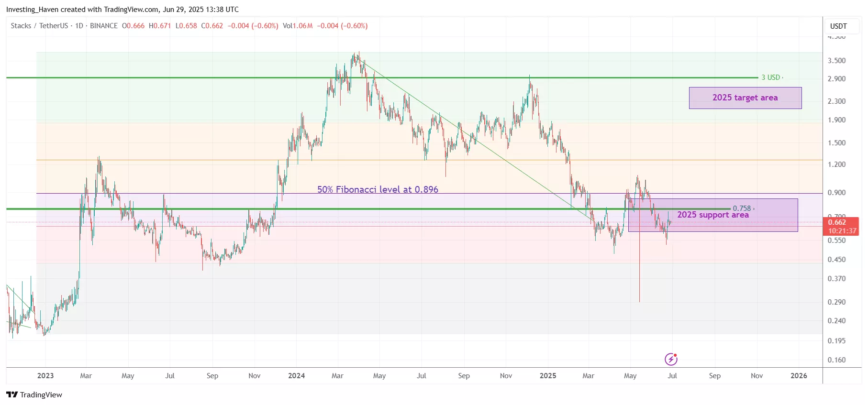
Task: Click the 2024 label on time axis
Action: click(297, 376)
